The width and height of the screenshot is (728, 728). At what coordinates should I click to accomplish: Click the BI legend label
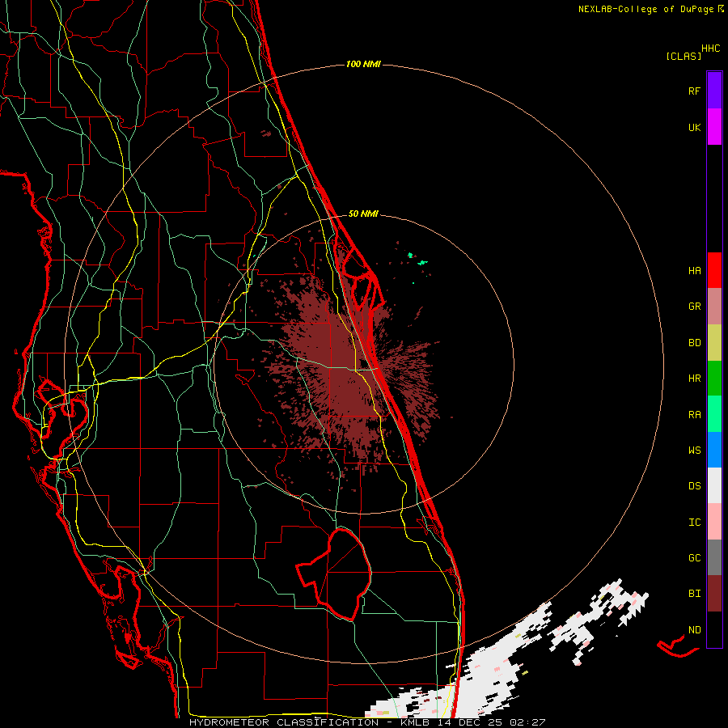[x=694, y=594]
